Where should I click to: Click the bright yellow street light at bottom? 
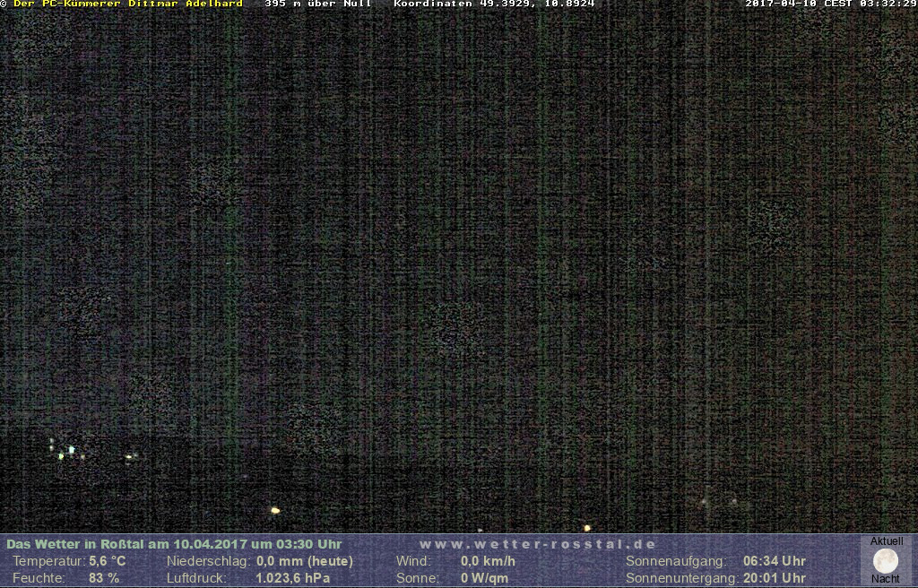[275, 510]
